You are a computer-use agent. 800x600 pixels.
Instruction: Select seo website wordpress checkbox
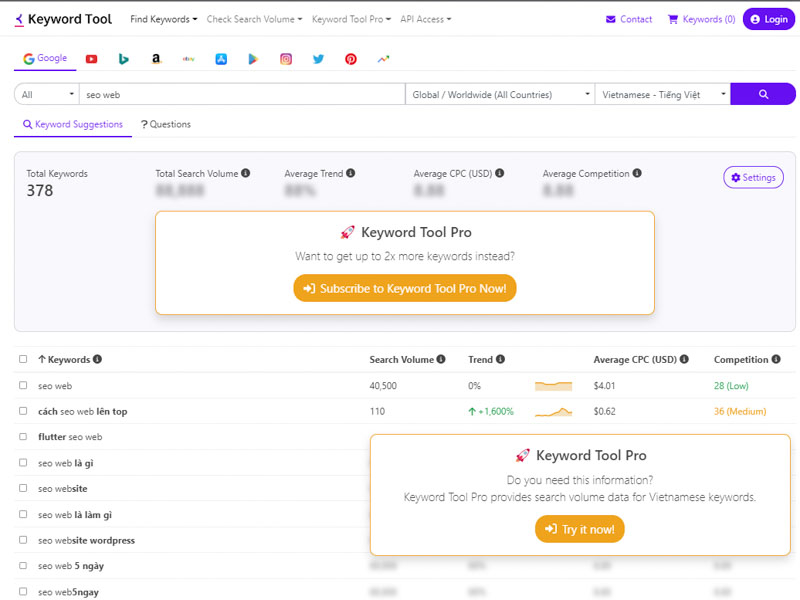click(x=23, y=540)
